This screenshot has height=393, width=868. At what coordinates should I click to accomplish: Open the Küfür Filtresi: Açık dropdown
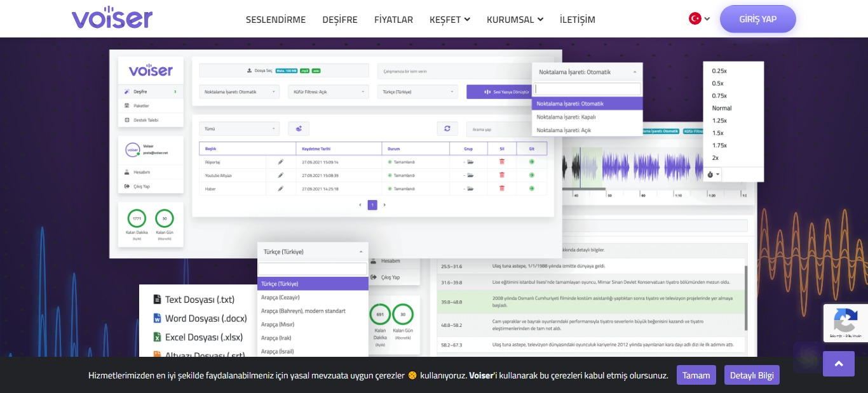[328, 92]
